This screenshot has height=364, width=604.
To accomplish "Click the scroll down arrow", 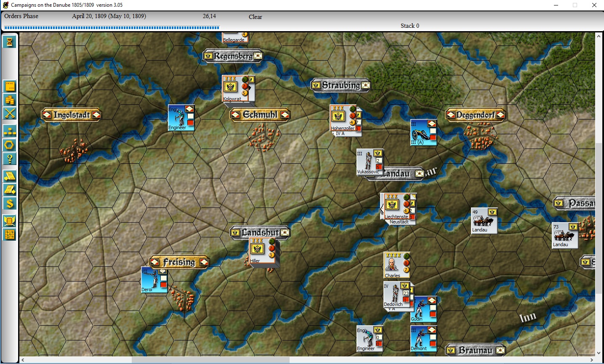I will [x=599, y=353].
